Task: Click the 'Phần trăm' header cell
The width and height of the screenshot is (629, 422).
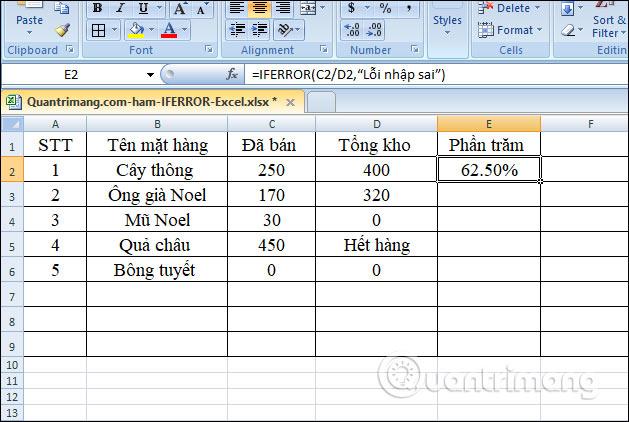Action: point(489,145)
